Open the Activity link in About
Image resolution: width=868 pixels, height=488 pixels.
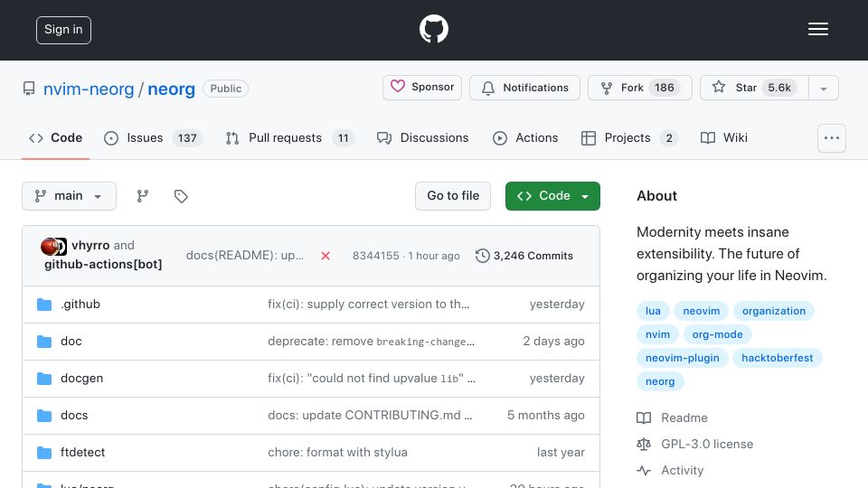670,470
